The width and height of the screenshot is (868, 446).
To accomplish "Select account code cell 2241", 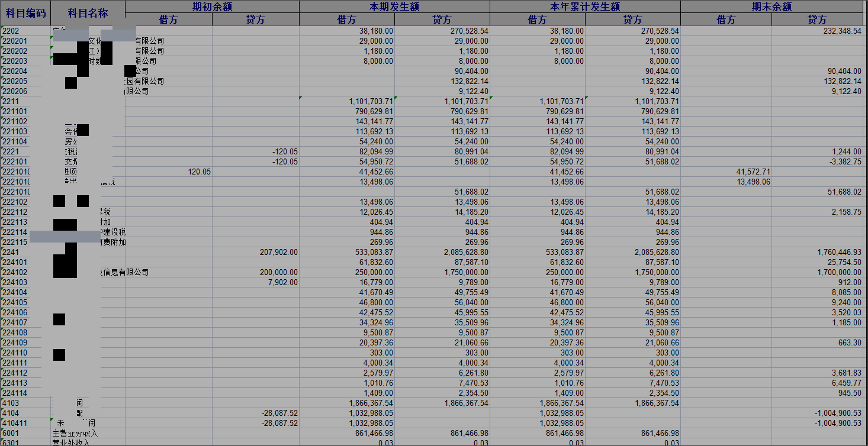I will (x=25, y=252).
